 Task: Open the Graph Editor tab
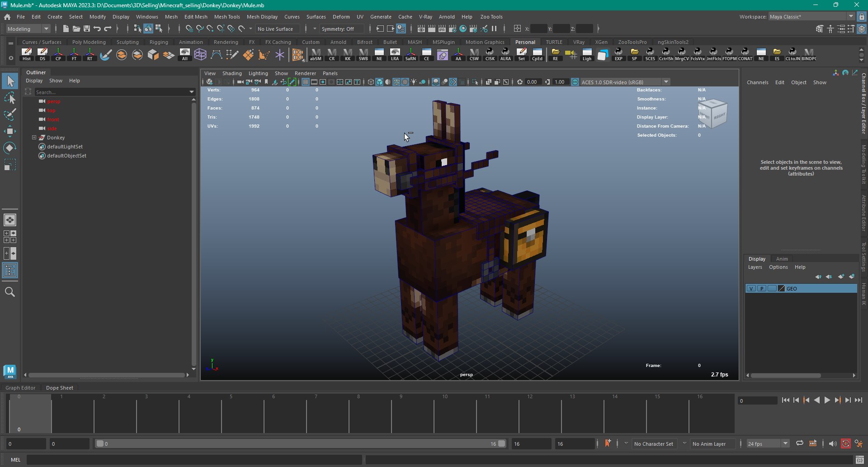pos(20,387)
